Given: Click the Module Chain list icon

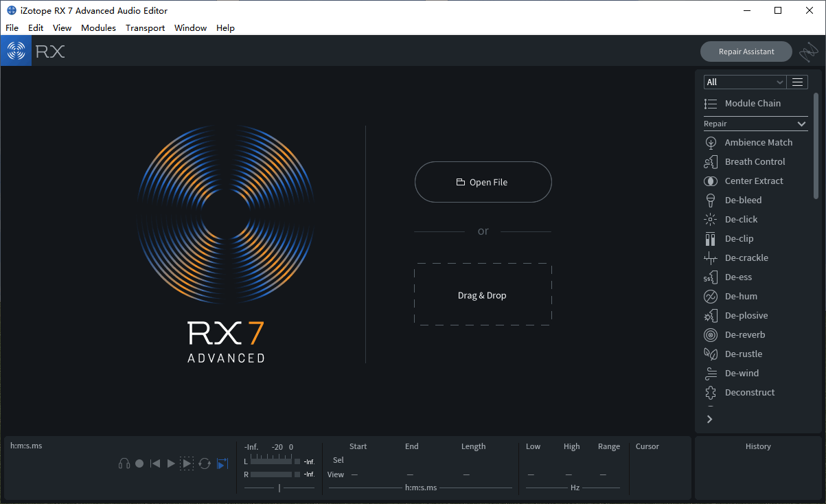Looking at the screenshot, I should 711,104.
